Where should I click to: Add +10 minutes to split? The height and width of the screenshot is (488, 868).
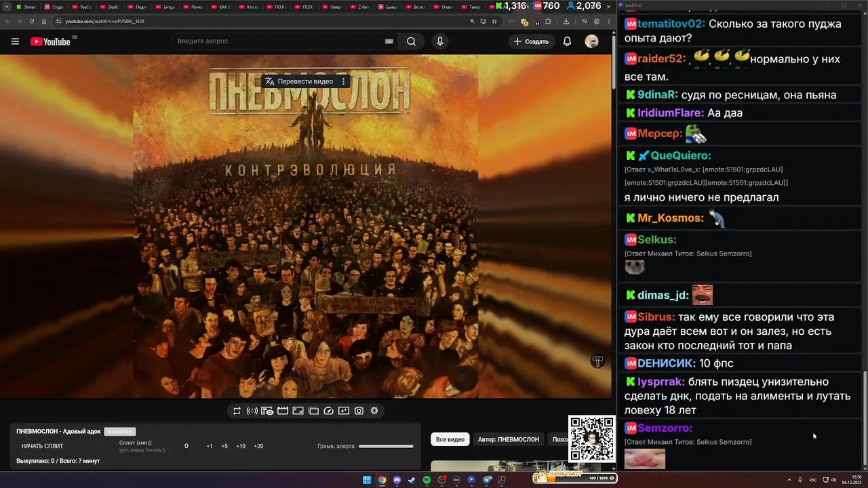tap(241, 446)
